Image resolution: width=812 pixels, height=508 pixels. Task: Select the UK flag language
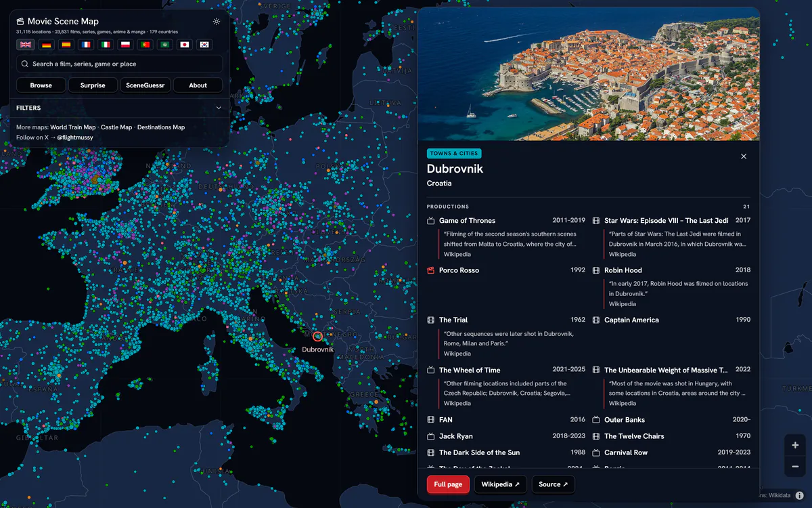(x=26, y=45)
